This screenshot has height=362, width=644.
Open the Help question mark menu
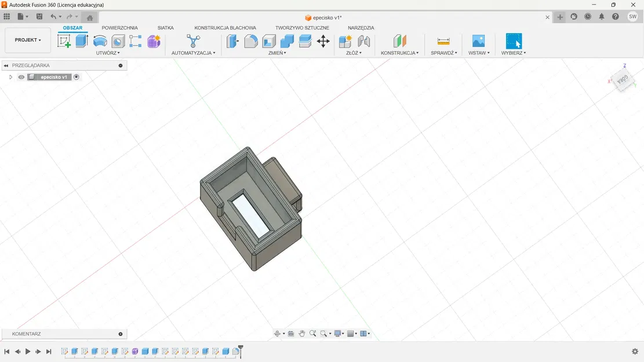pos(615,16)
